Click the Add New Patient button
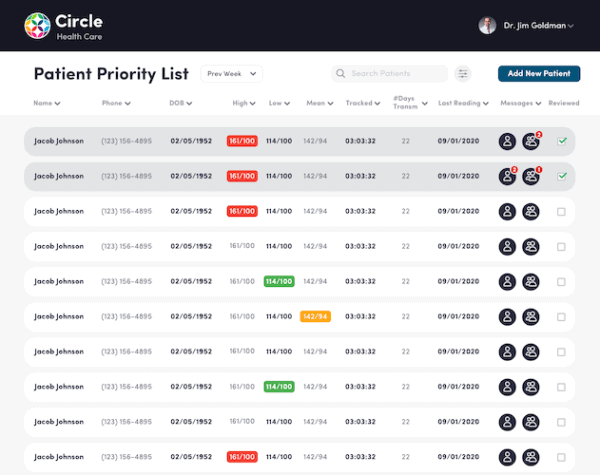 tap(539, 74)
